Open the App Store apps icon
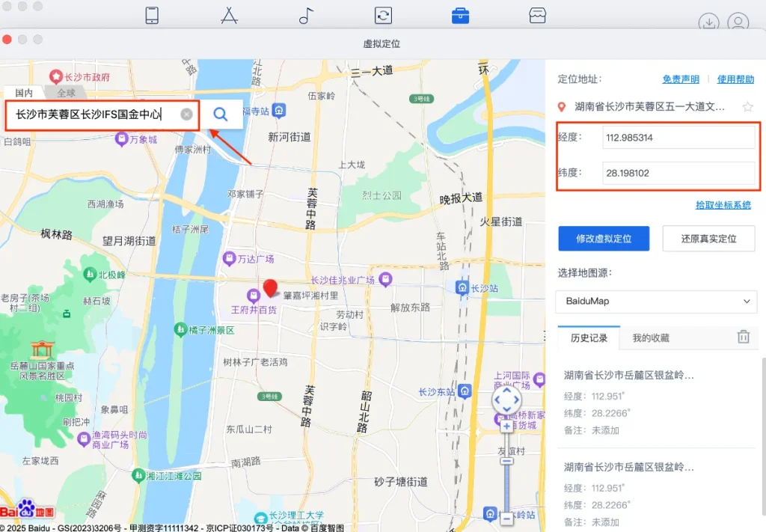Screen dimensions: 766x532 coord(229,15)
